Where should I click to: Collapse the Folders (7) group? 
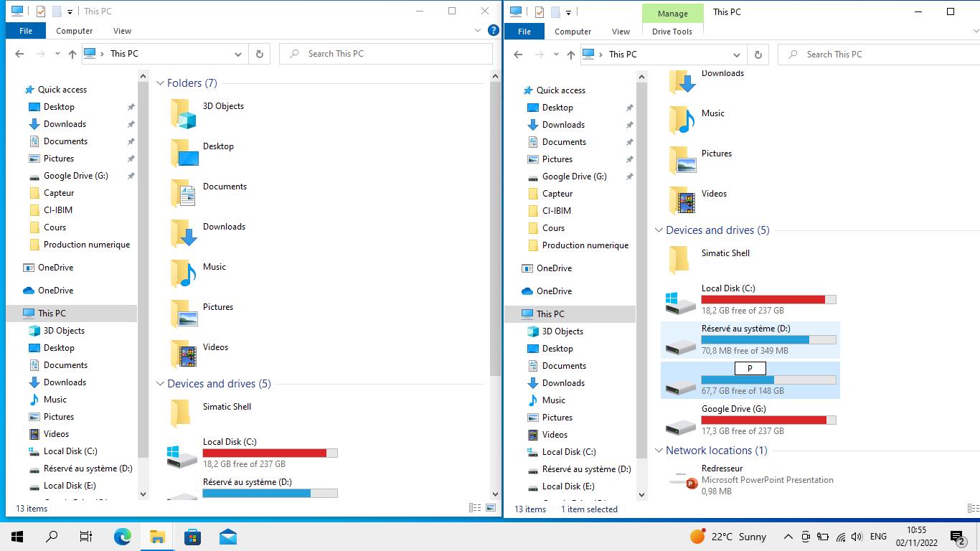pyautogui.click(x=161, y=83)
